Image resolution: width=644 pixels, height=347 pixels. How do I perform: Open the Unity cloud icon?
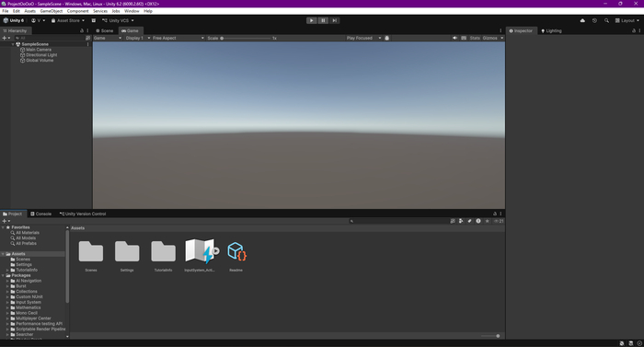coord(582,20)
